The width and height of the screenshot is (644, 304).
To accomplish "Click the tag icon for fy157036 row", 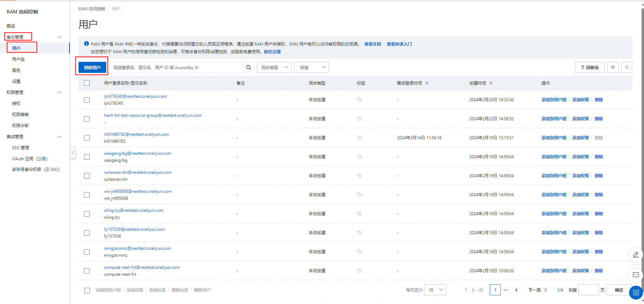I will click(x=359, y=233).
